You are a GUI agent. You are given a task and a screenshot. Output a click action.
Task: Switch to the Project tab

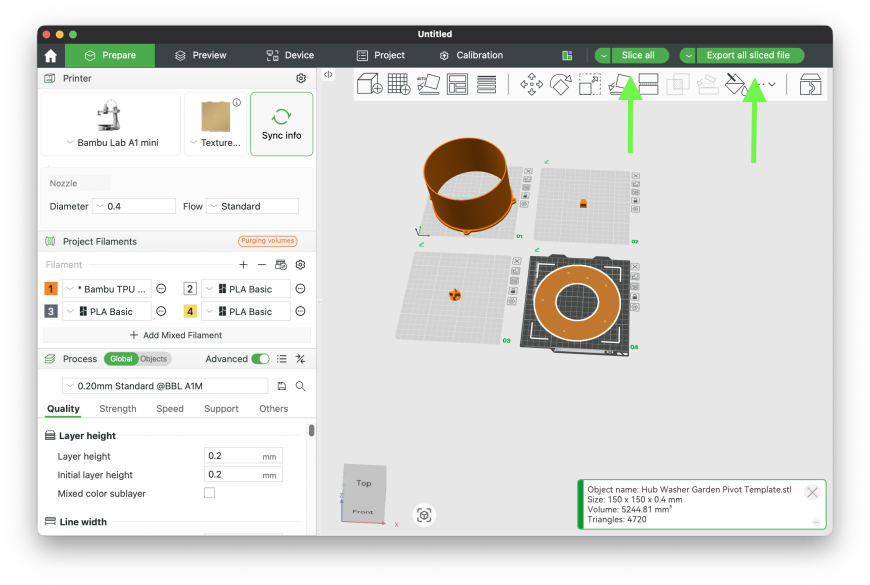[x=381, y=56]
